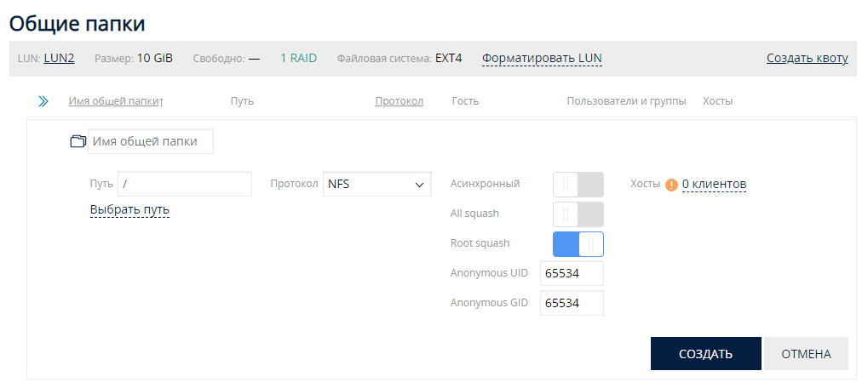Click the orange warning icon near Хосты
Screen dimensions: 868x388
pyautogui.click(x=671, y=185)
